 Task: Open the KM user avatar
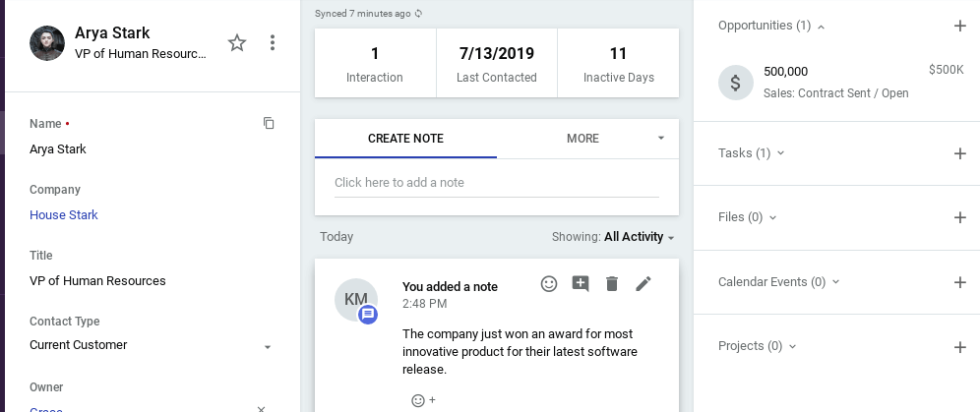click(355, 300)
